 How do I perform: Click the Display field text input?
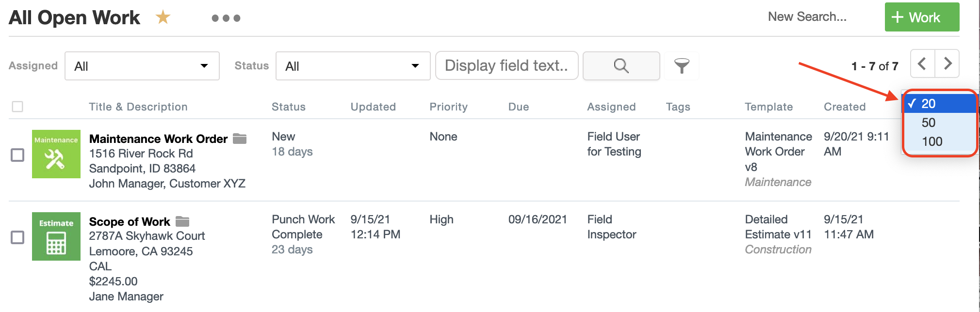506,65
